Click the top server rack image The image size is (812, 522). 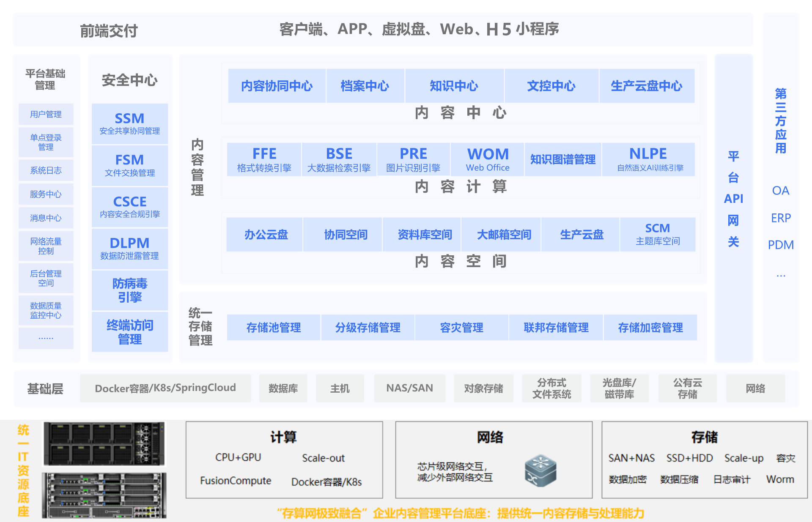104,444
